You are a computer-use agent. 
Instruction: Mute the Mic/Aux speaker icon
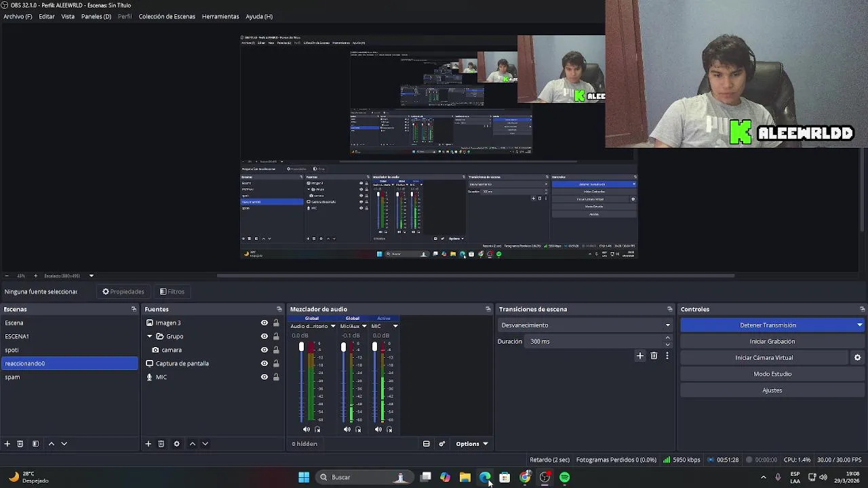(x=347, y=429)
